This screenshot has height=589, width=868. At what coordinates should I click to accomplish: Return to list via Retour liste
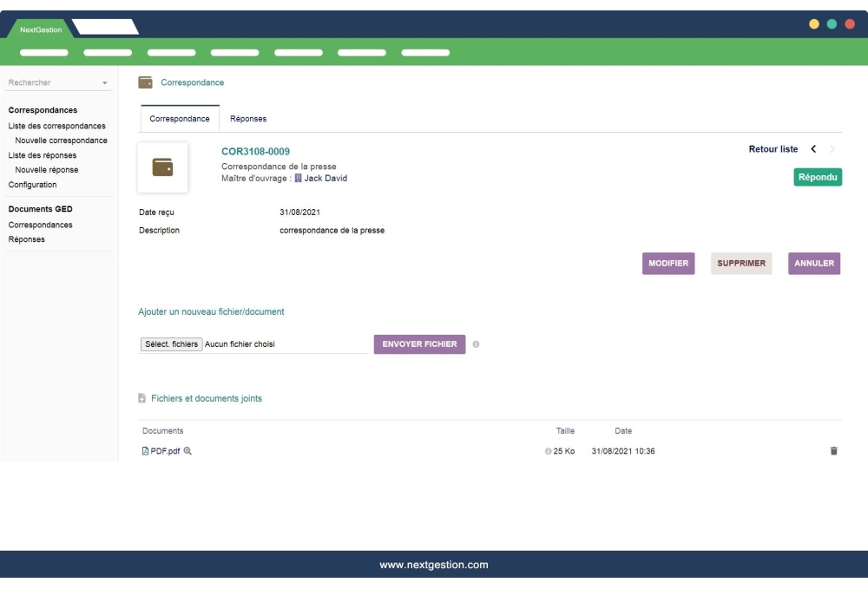[x=774, y=149]
